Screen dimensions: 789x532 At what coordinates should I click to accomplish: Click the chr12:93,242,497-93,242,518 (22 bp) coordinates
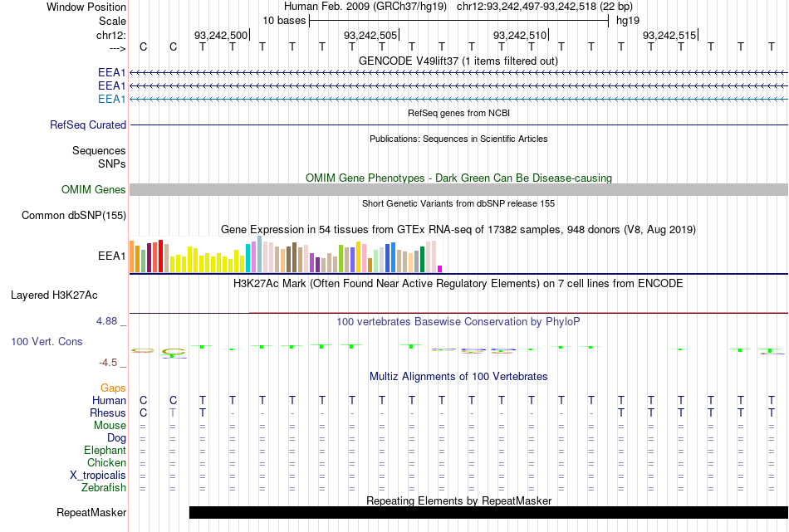545,7
